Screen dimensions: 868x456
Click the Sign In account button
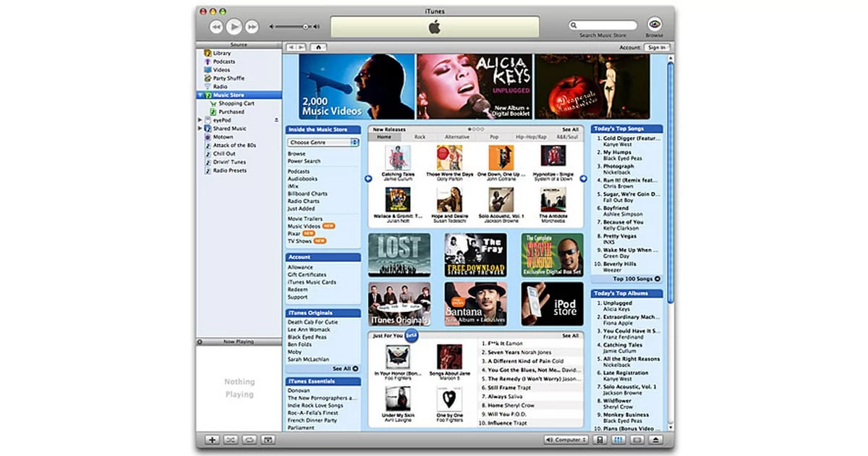pyautogui.click(x=657, y=48)
